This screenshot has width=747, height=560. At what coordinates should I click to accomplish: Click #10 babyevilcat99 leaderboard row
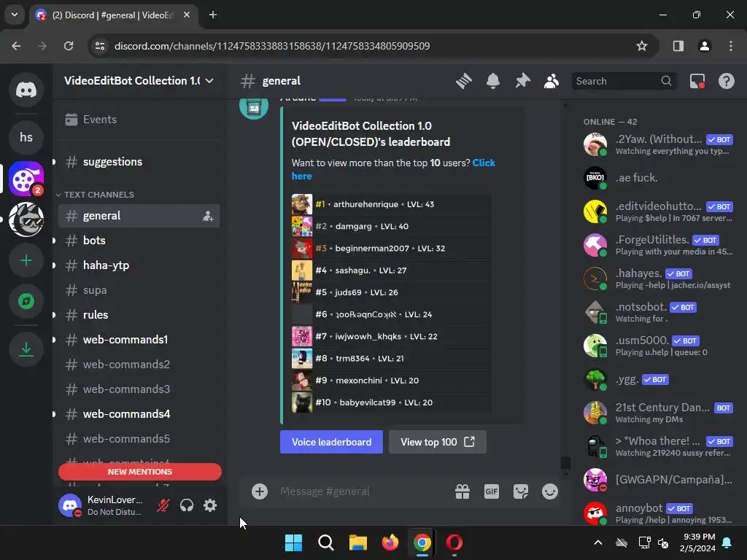pyautogui.click(x=391, y=402)
